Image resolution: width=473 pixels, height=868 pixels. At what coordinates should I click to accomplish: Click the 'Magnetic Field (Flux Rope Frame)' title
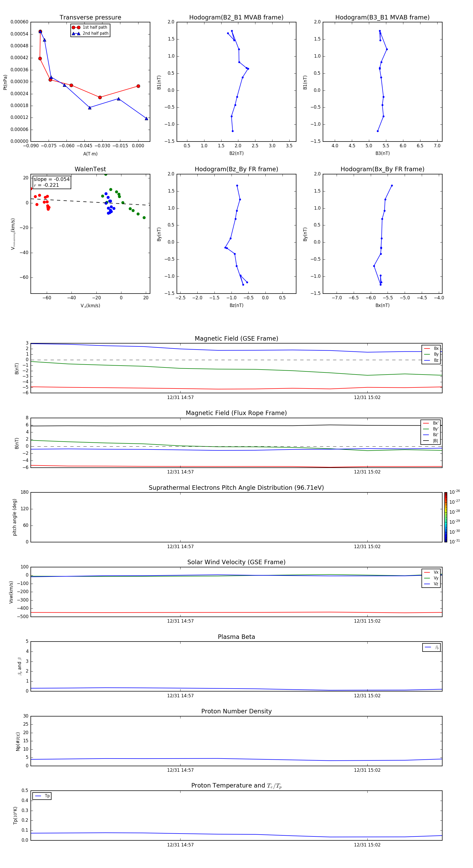236,413
